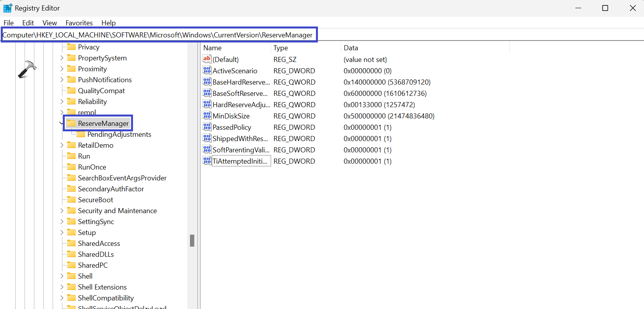The image size is (644, 309).
Task: Click the PropertySystem folder icon
Action: click(71, 58)
